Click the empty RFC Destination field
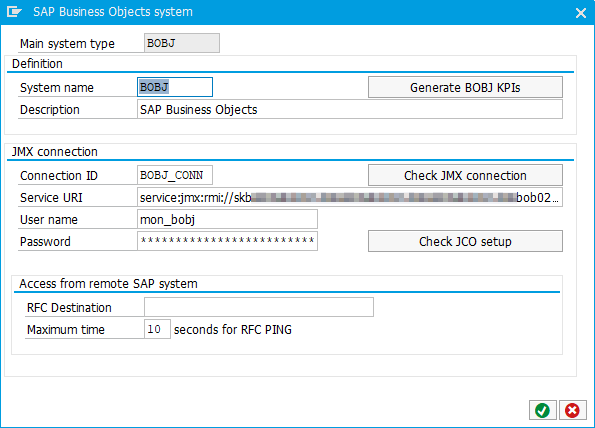The width and height of the screenshot is (595, 428). click(259, 307)
